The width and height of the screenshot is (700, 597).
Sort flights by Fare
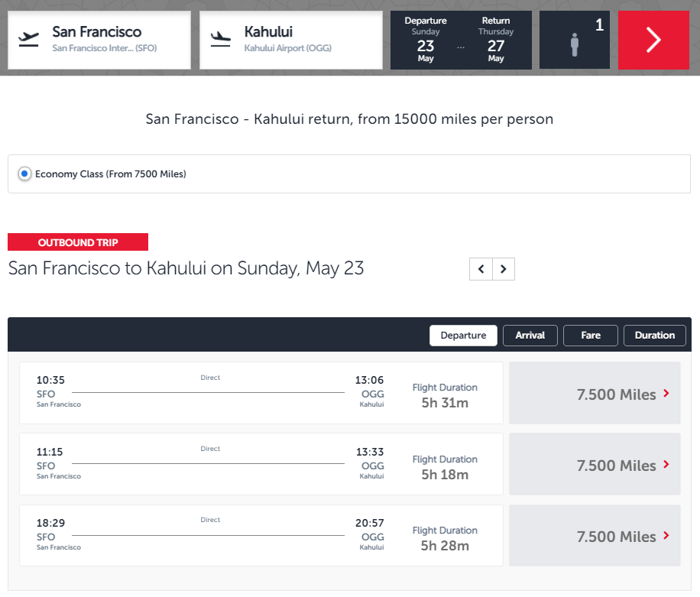pyautogui.click(x=590, y=335)
